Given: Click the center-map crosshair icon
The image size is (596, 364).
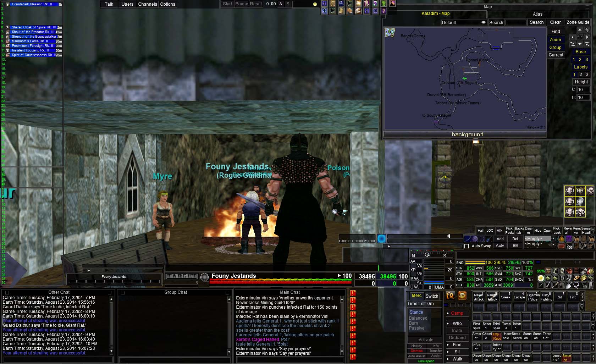Looking at the screenshot, I should [x=580, y=37].
